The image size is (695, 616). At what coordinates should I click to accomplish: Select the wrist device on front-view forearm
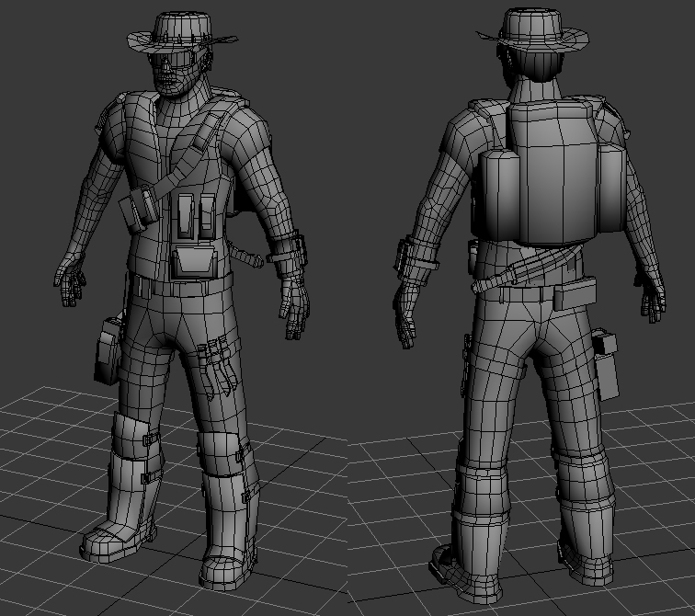pos(289,252)
